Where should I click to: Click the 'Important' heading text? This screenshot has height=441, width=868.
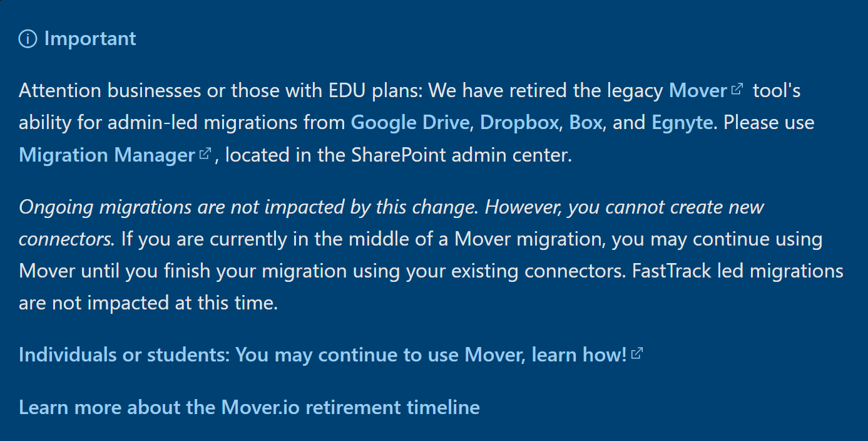[x=90, y=39]
